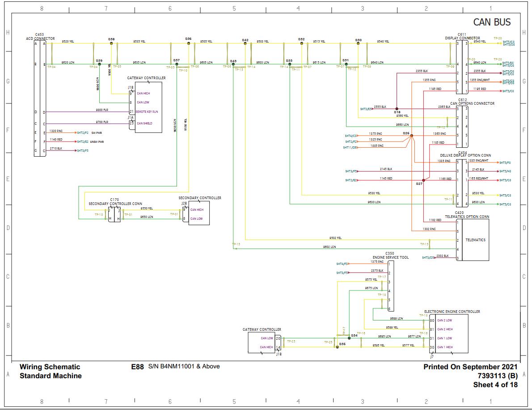Select the "1325 RNC" wire label
This screenshot has width=532, height=410.
(x=376, y=139)
